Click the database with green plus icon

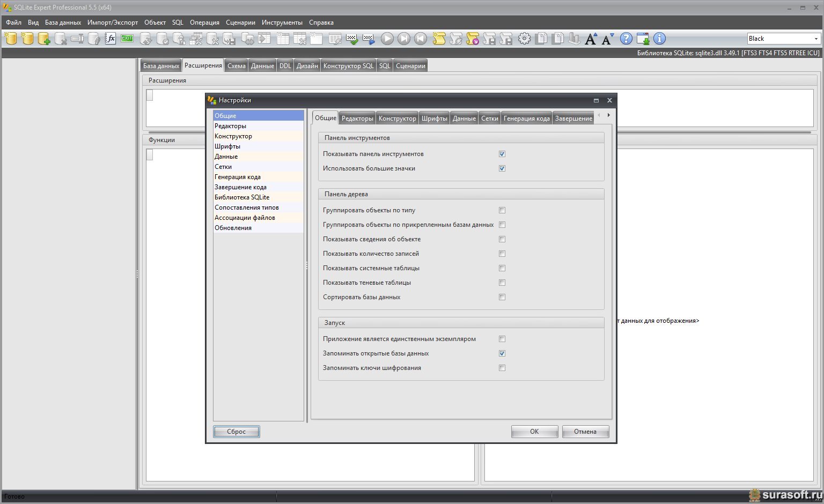(44, 39)
